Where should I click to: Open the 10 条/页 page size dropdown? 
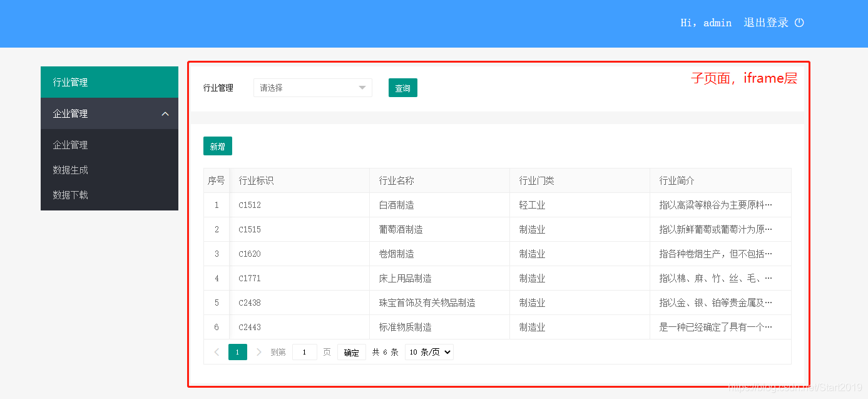coord(429,351)
